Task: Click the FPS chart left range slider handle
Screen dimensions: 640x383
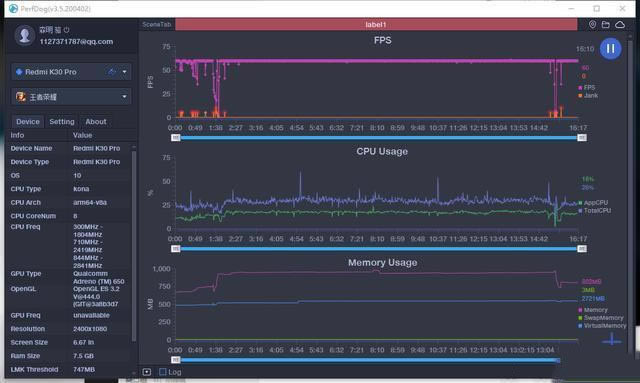Action: pyautogui.click(x=176, y=138)
